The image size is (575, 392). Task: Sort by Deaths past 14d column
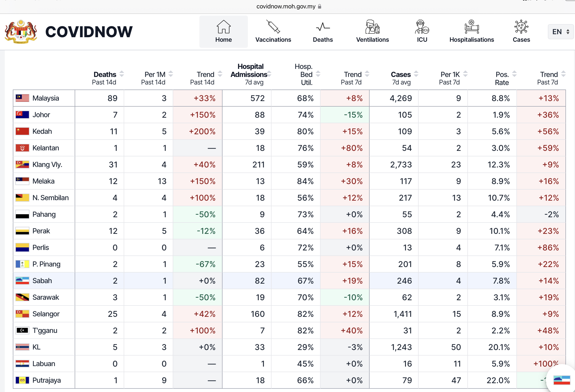click(x=122, y=74)
